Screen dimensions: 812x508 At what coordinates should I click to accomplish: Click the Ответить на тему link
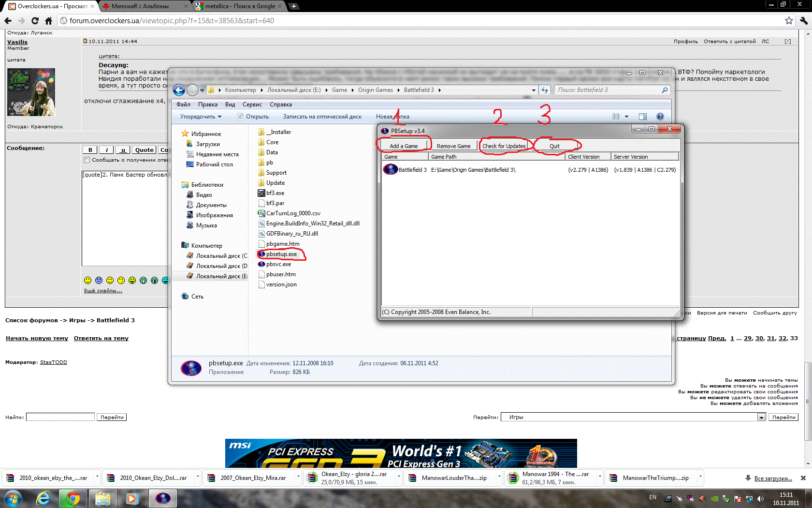coord(101,338)
